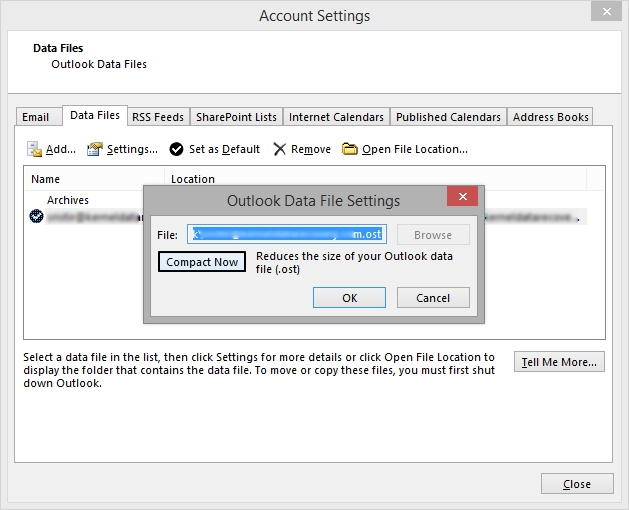Click the Settings toolbar icon
This screenshot has height=510, width=629.
coord(95,149)
